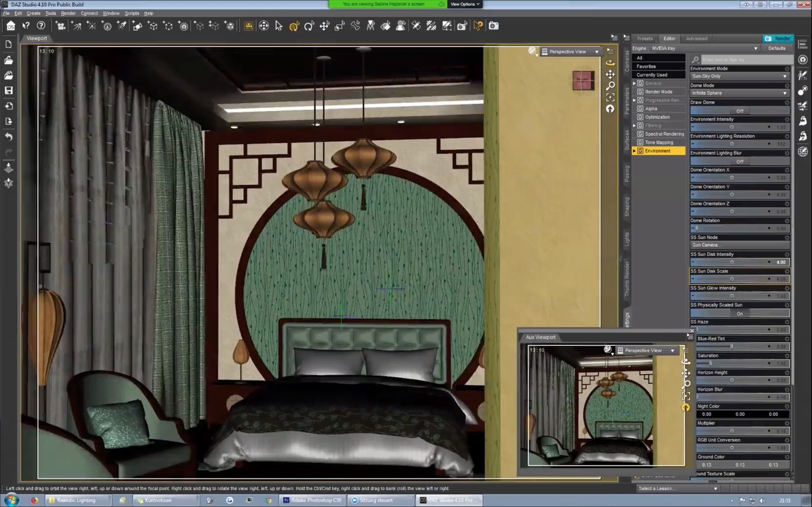
Task: Click the Defaults button
Action: coord(778,47)
